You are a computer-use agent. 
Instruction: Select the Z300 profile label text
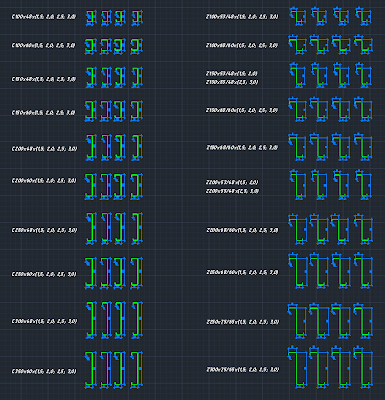point(243,370)
